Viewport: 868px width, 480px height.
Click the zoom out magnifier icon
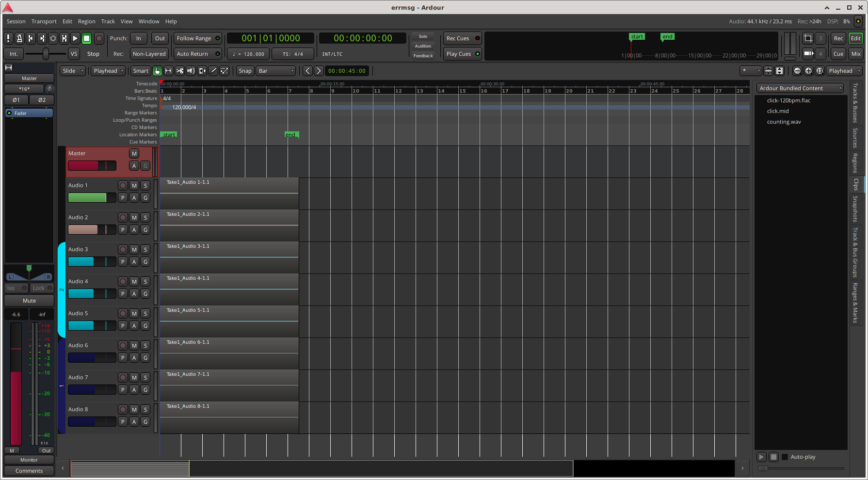797,71
